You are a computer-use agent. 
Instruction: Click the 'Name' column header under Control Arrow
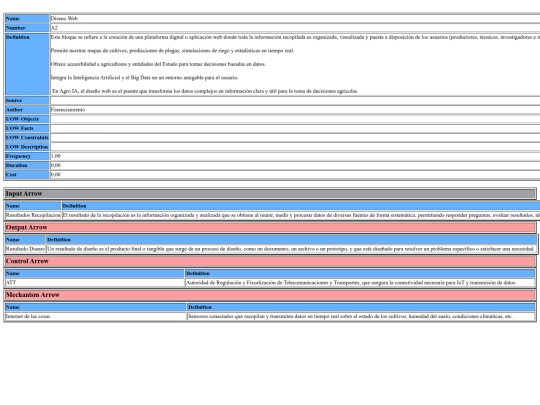(95, 273)
